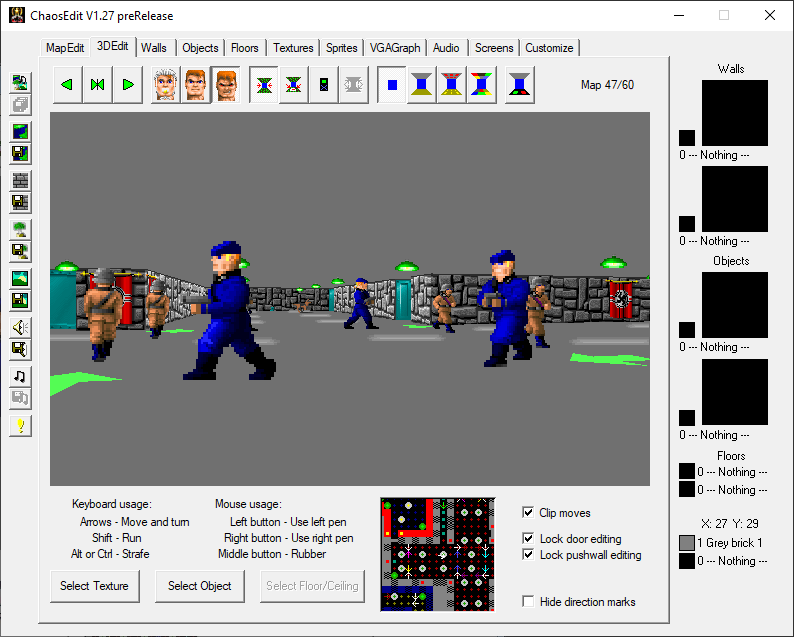Click the Select Floor/Ceiling button
This screenshot has height=637, width=794.
coord(312,586)
